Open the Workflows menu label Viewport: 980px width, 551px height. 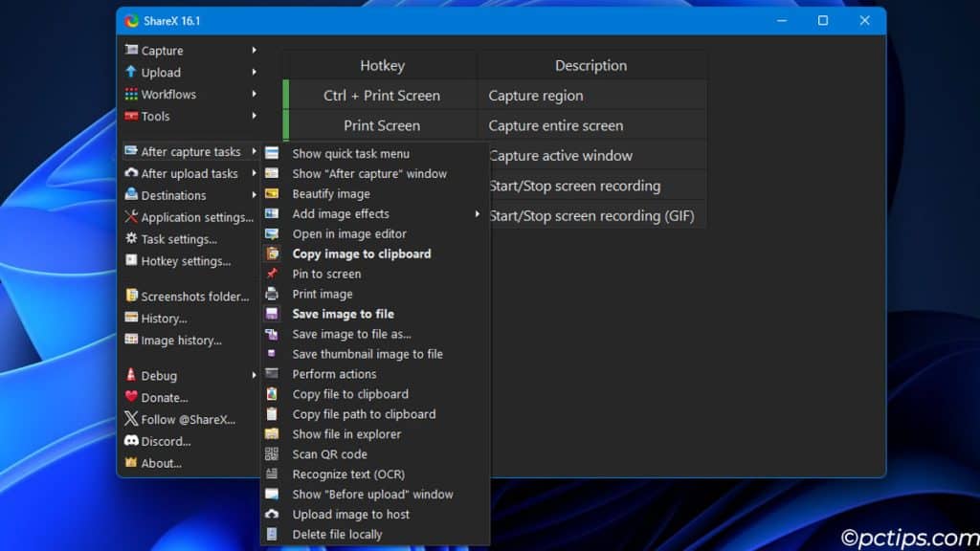[x=168, y=95]
